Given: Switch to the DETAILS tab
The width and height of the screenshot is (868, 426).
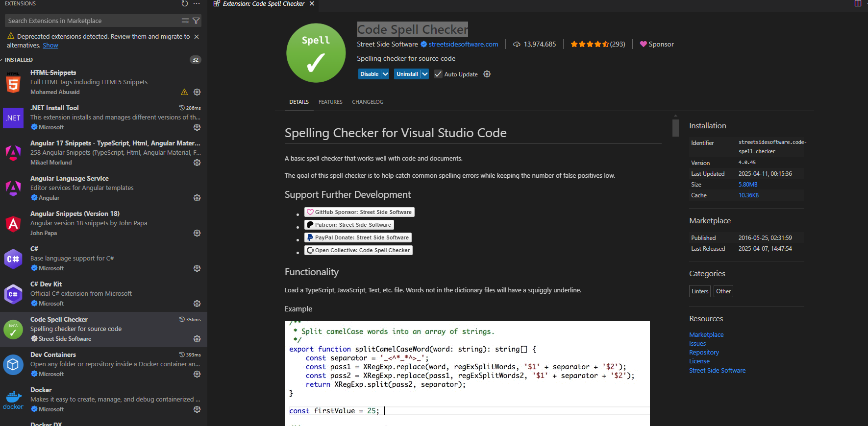Looking at the screenshot, I should point(299,102).
